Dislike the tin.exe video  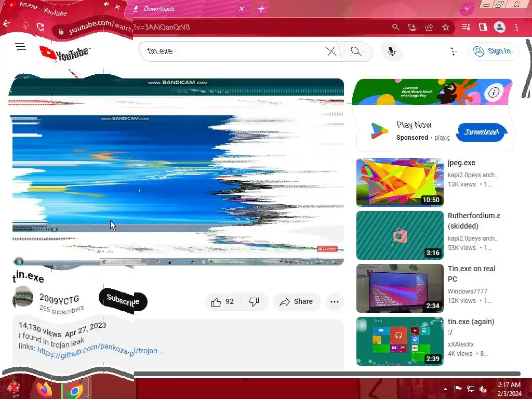click(x=254, y=302)
